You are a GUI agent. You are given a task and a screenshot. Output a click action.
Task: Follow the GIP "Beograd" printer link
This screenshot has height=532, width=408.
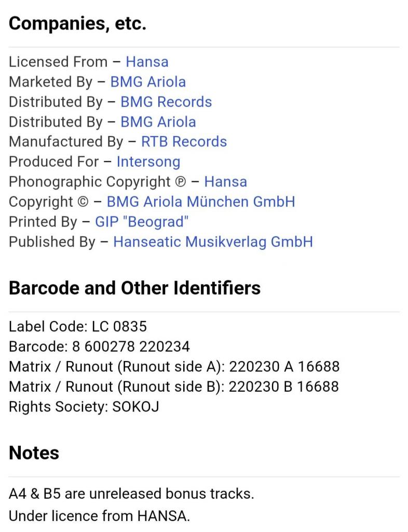pyautogui.click(x=142, y=222)
